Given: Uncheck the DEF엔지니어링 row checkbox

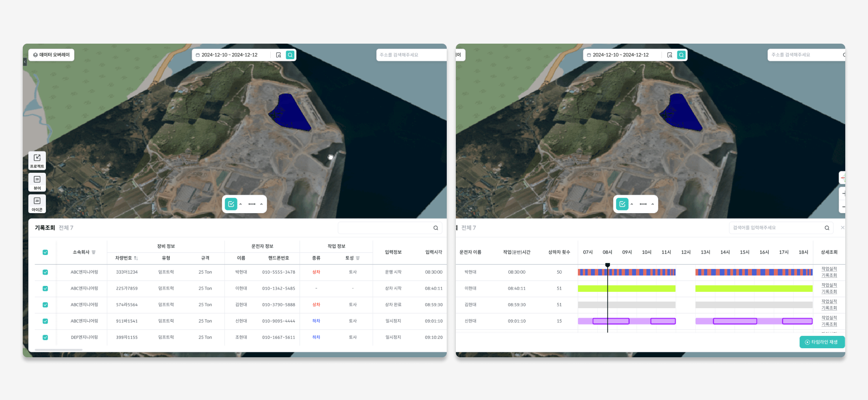Looking at the screenshot, I should 45,337.
